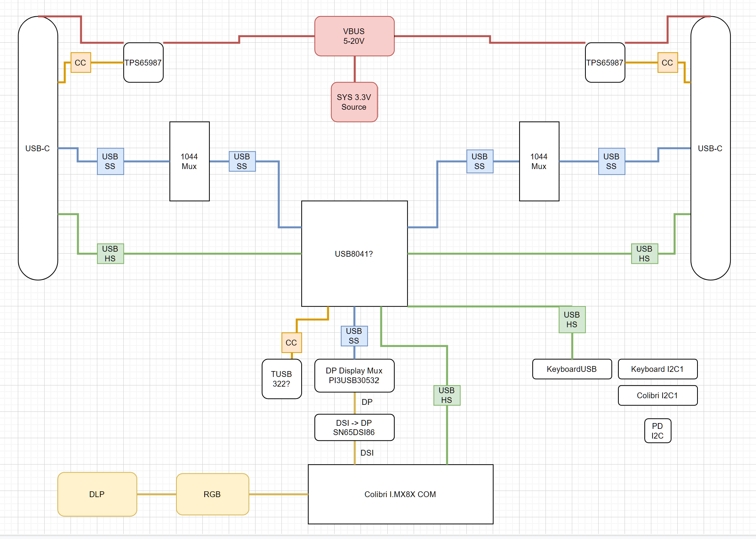Click the left TPS65987 block
Screen dimensions: 756x539
(143, 62)
